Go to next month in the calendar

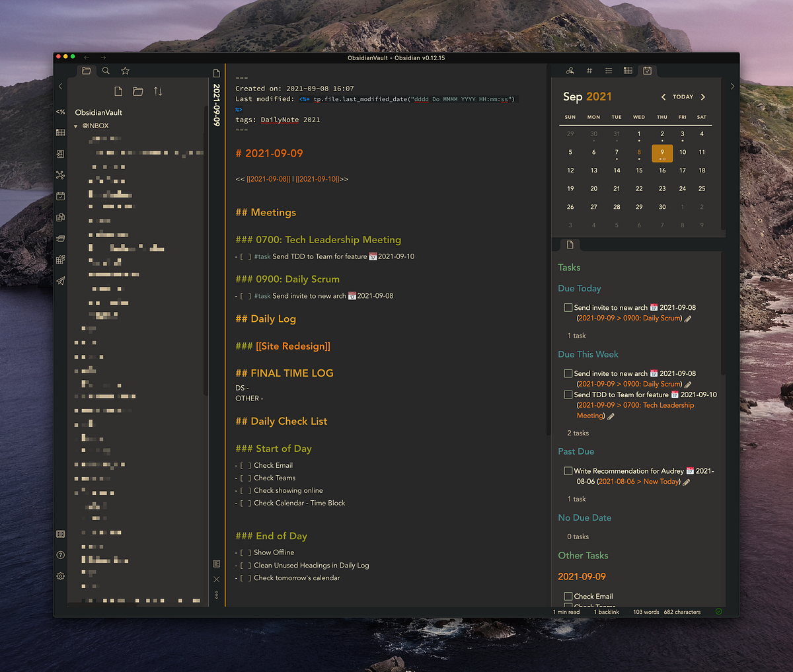click(x=703, y=96)
